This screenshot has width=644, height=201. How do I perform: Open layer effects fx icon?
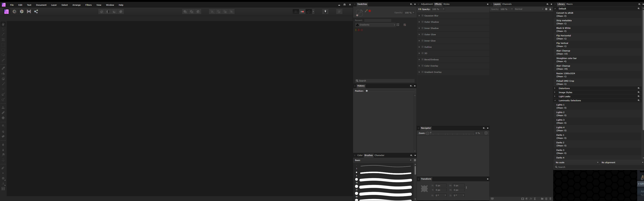point(531,199)
